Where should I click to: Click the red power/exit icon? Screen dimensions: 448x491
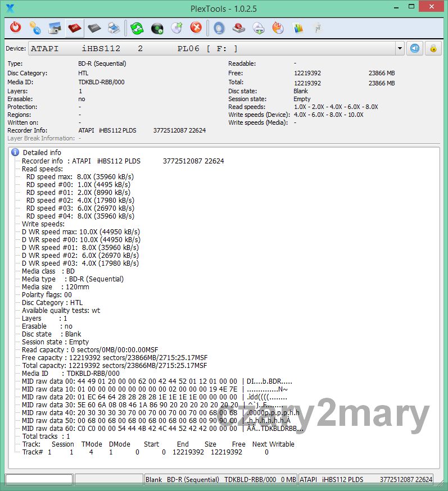coord(15,28)
